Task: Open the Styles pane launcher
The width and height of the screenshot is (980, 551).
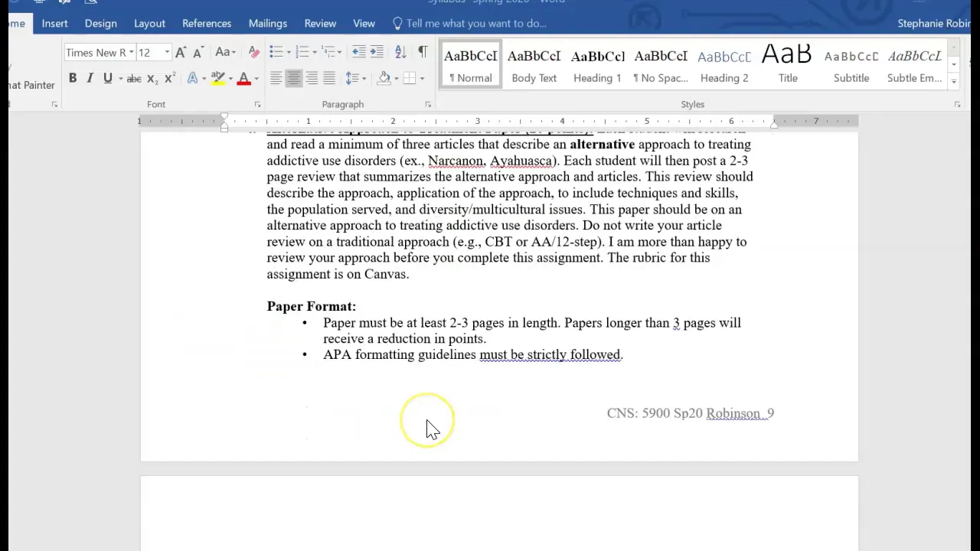Action: [x=957, y=104]
